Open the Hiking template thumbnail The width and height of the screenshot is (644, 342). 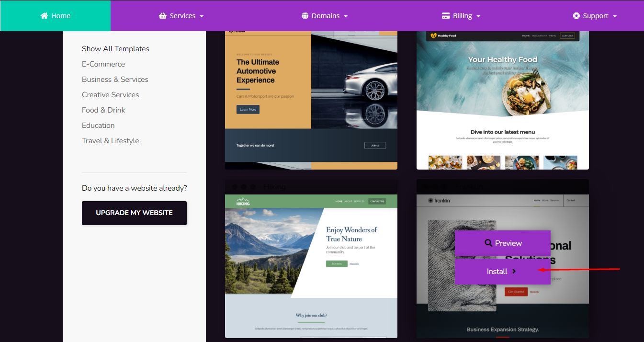tap(311, 266)
